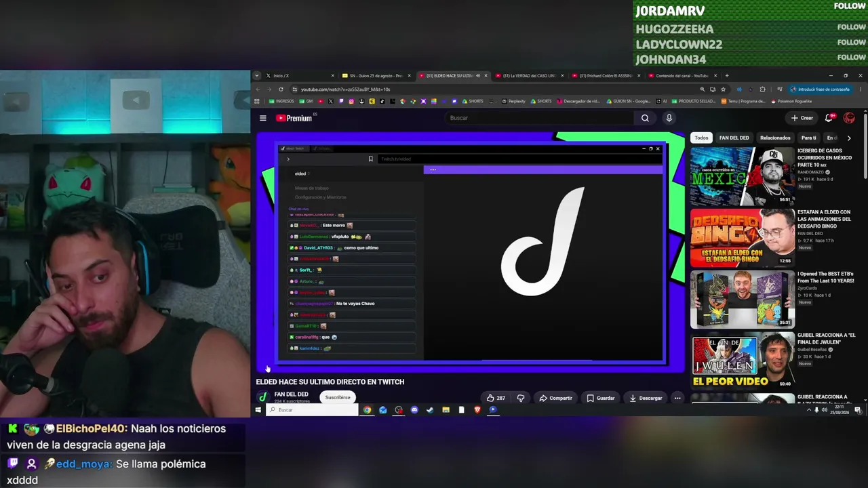Viewport: 868px width, 488px height.
Task: Go back using browser back arrow
Action: click(x=258, y=89)
